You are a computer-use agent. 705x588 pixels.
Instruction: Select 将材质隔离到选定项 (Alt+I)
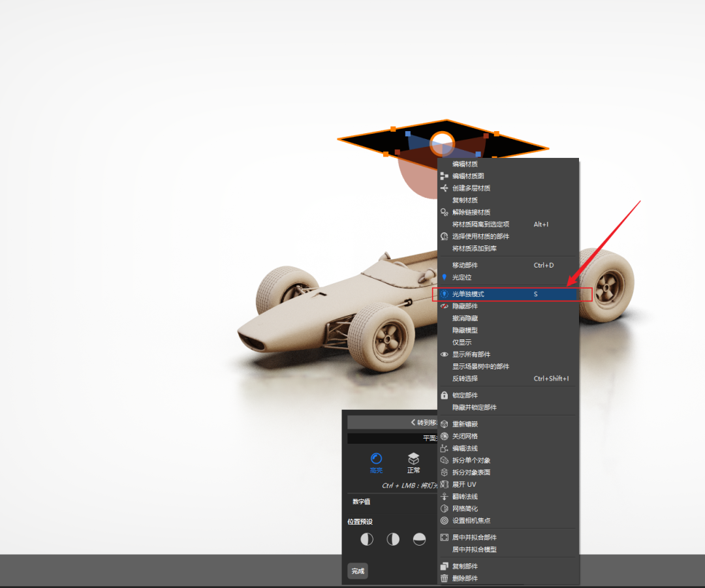point(508,224)
